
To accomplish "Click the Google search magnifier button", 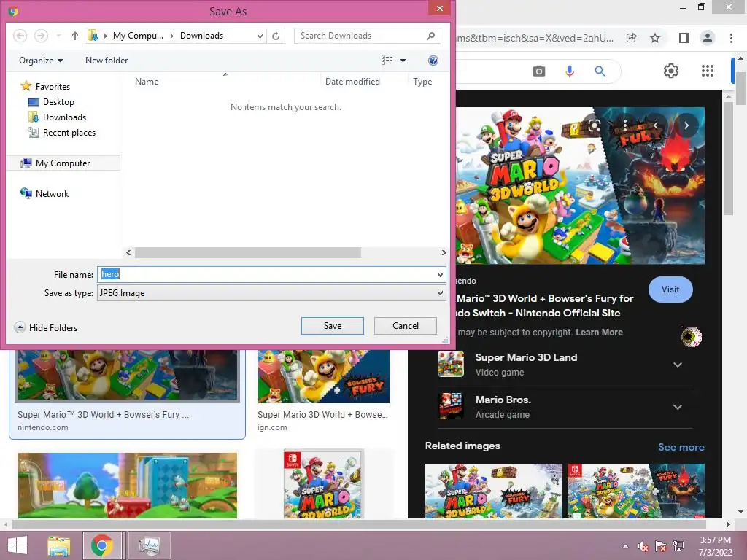I will click(600, 71).
